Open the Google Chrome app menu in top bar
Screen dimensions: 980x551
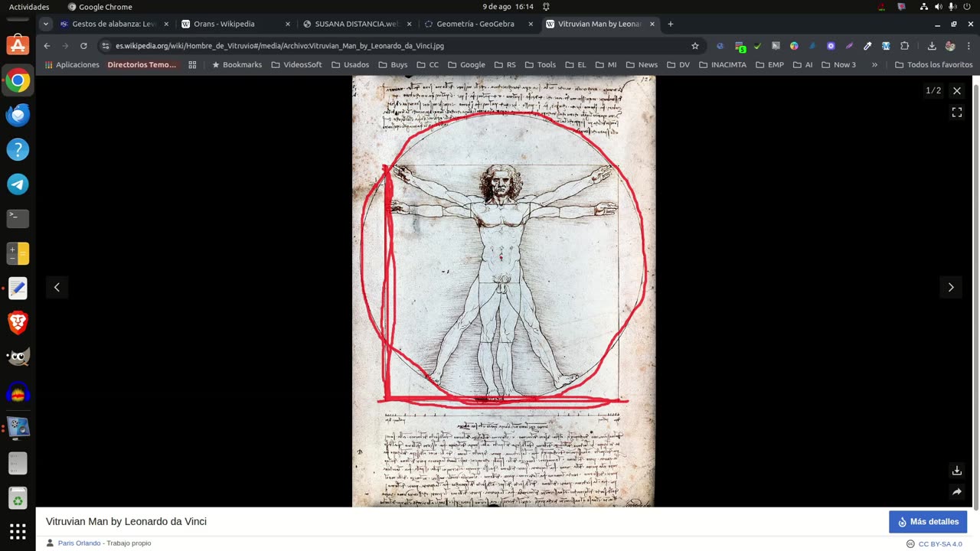pyautogui.click(x=100, y=7)
